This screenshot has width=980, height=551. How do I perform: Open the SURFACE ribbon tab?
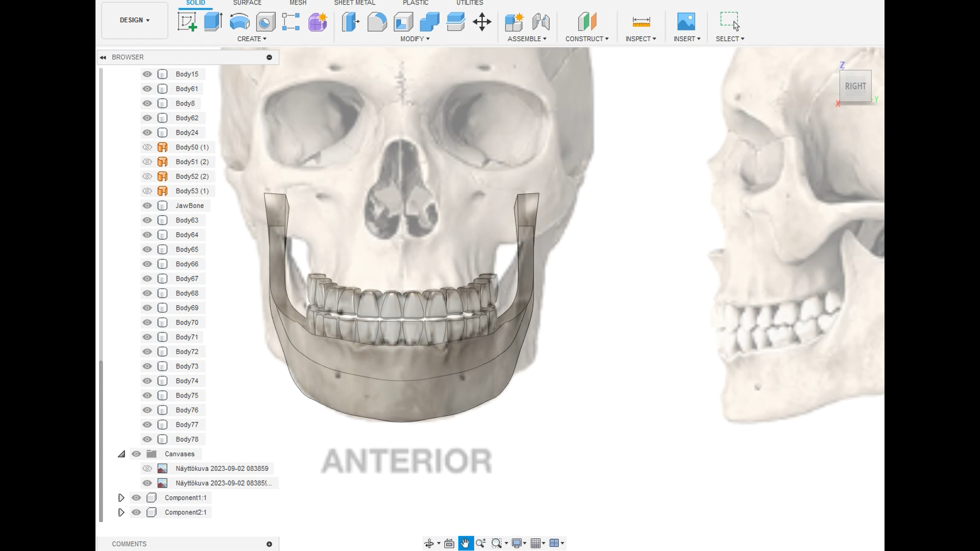click(x=247, y=3)
